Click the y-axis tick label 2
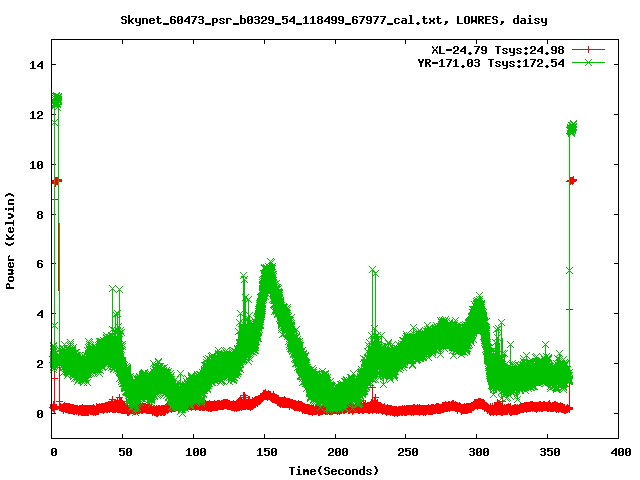 click(x=40, y=364)
